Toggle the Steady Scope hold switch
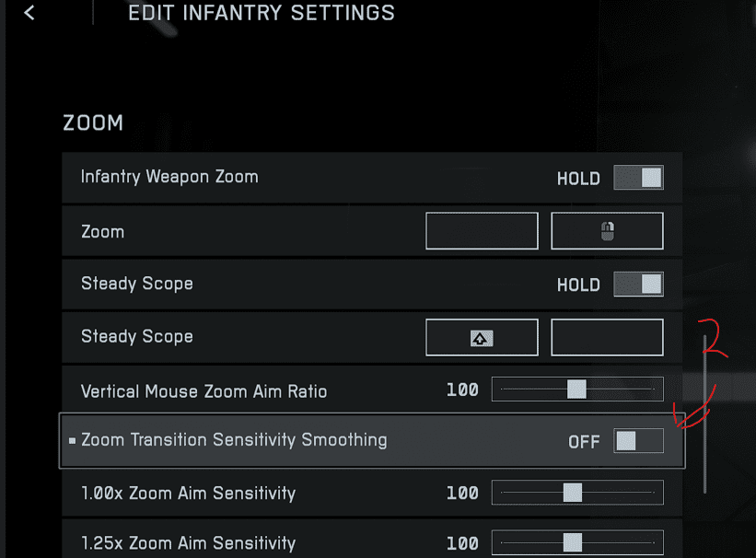The height and width of the screenshot is (558, 756). tap(638, 285)
